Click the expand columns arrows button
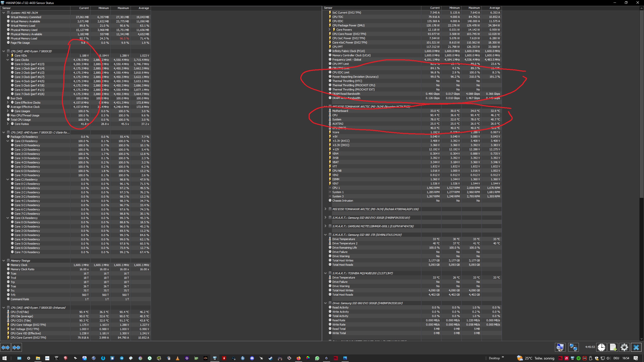644x362 pixels. (6, 347)
